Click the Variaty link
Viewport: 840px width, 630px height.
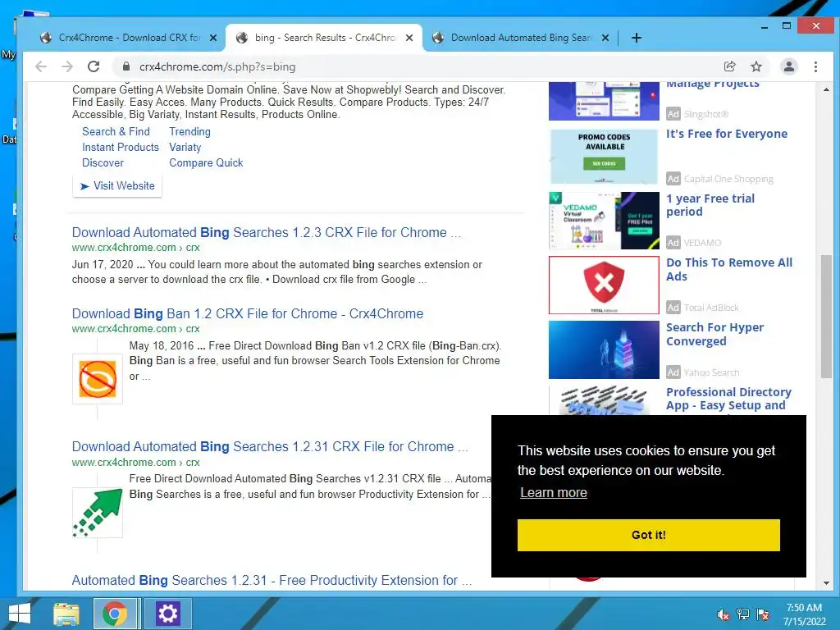185,148
